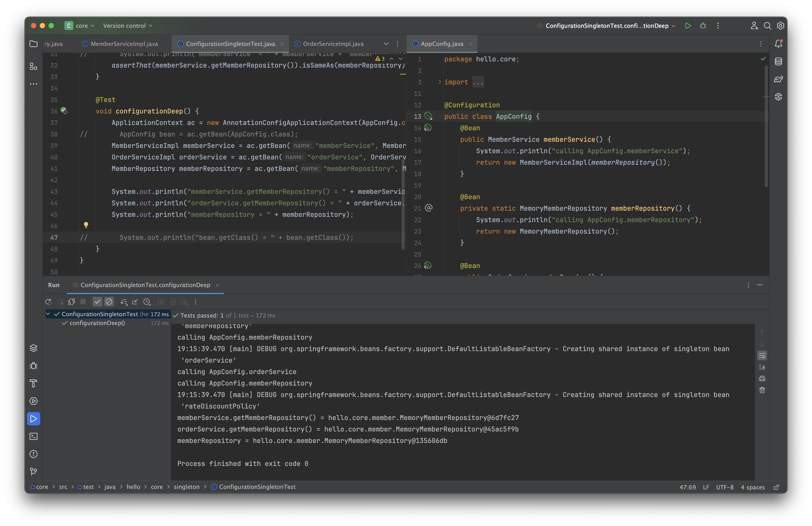
Task: Open the Project tool window folder icon
Action: (x=34, y=44)
